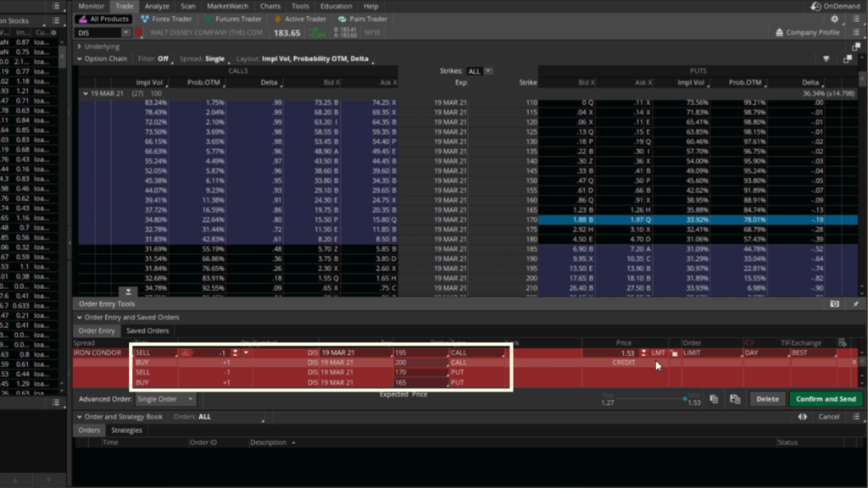Image resolution: width=868 pixels, height=488 pixels.
Task: Click the Cancel button in the order book
Action: point(829,417)
